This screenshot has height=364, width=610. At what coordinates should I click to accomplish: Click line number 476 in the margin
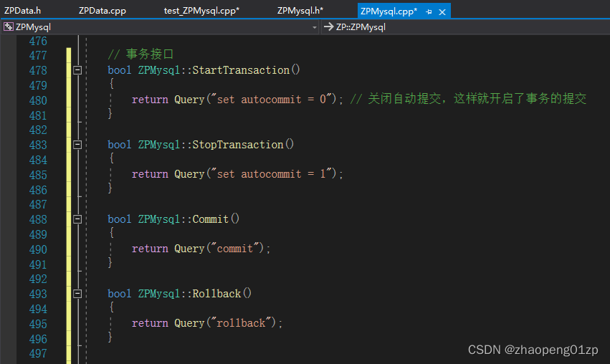(x=38, y=42)
